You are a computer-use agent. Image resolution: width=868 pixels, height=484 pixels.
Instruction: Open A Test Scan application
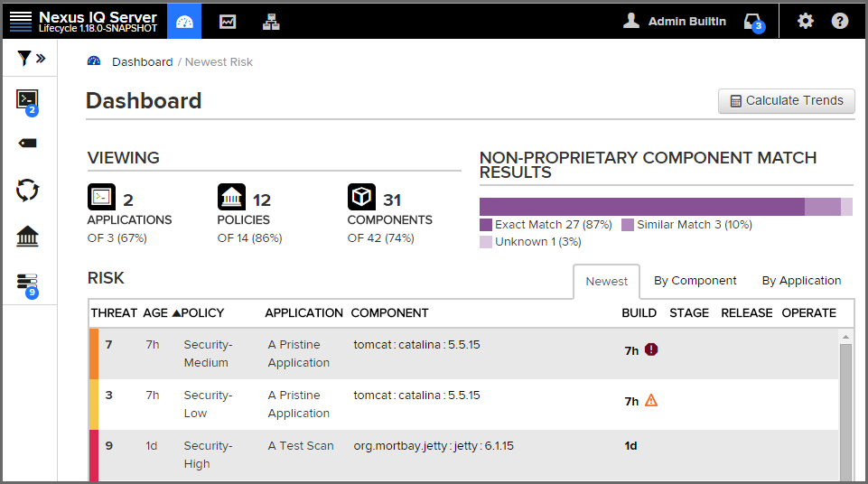coord(301,446)
